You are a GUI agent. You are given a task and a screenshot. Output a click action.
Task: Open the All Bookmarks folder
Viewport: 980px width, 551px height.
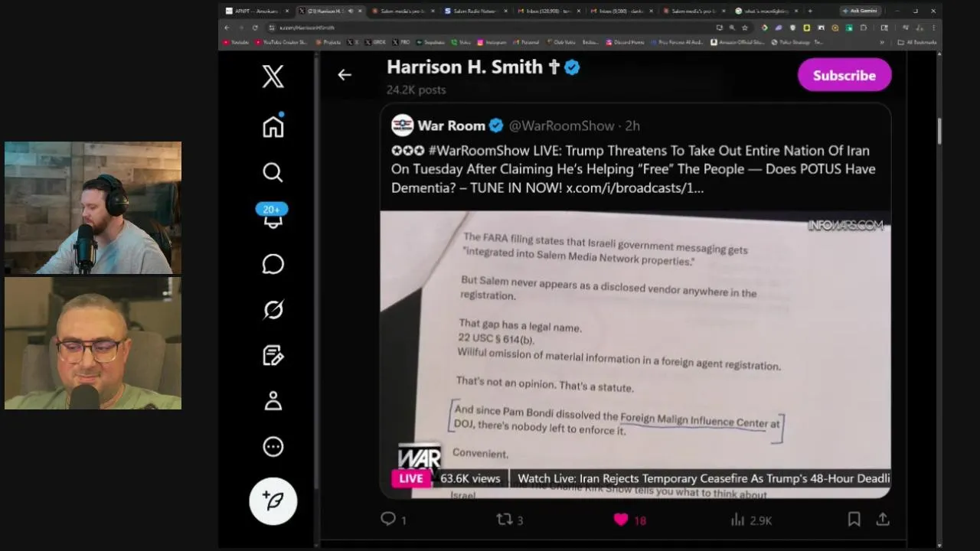[917, 42]
